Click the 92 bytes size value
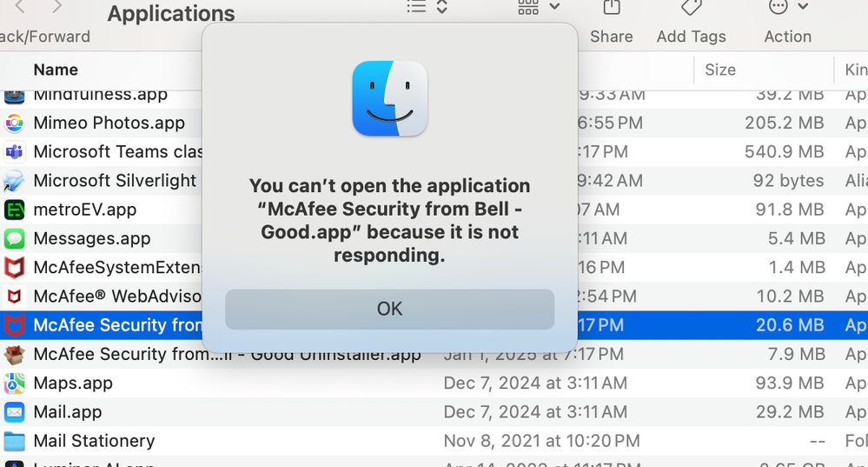This screenshot has height=467, width=868. [788, 181]
